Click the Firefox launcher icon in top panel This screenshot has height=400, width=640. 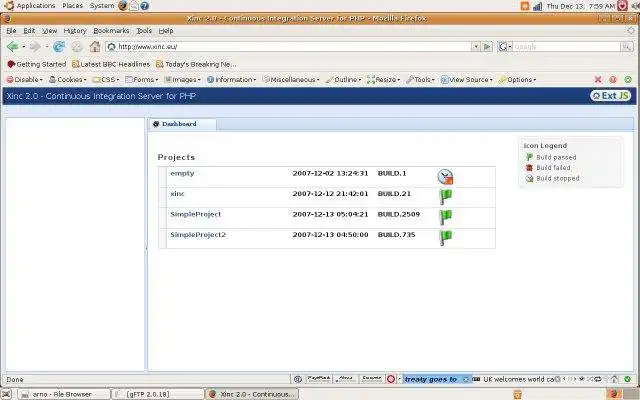point(122,5)
